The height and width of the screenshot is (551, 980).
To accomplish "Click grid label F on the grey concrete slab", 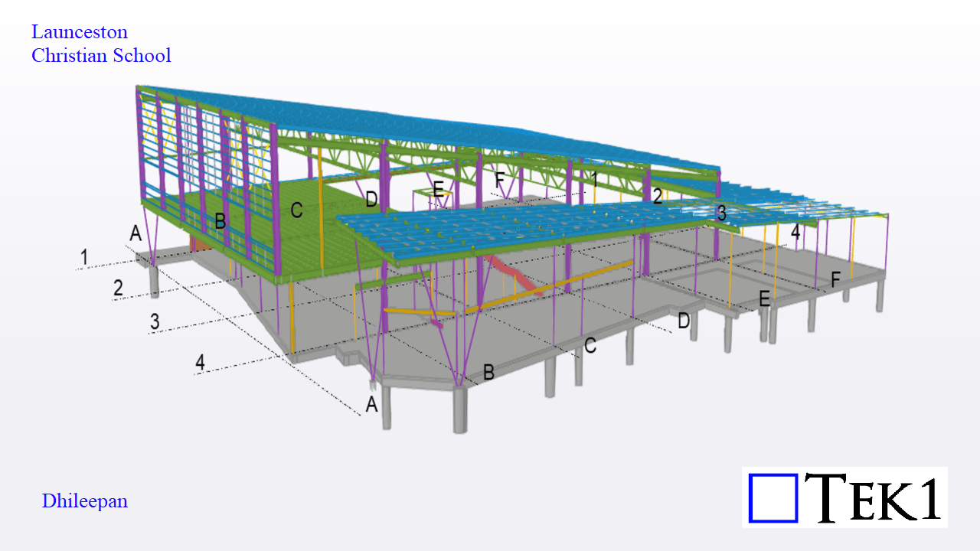I will (836, 280).
